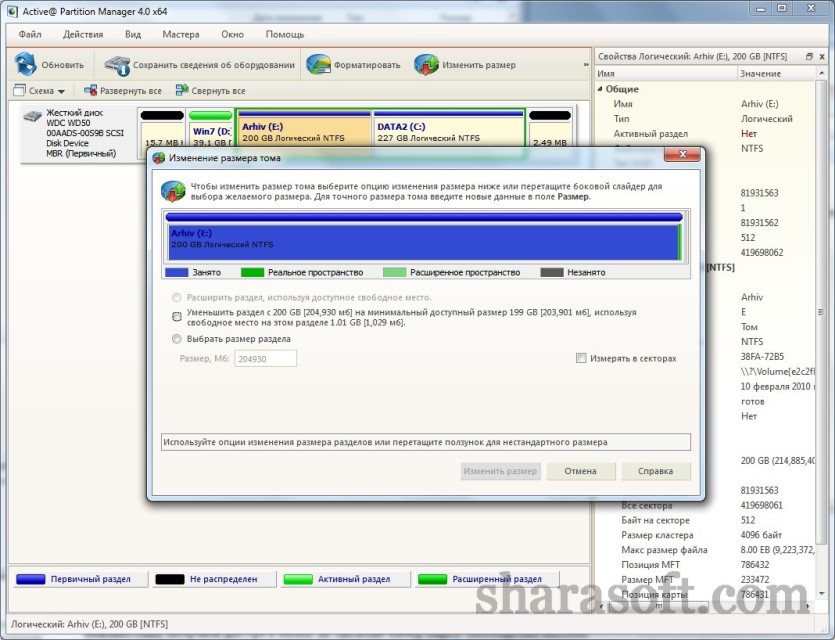Open the Действия menu

coord(83,34)
